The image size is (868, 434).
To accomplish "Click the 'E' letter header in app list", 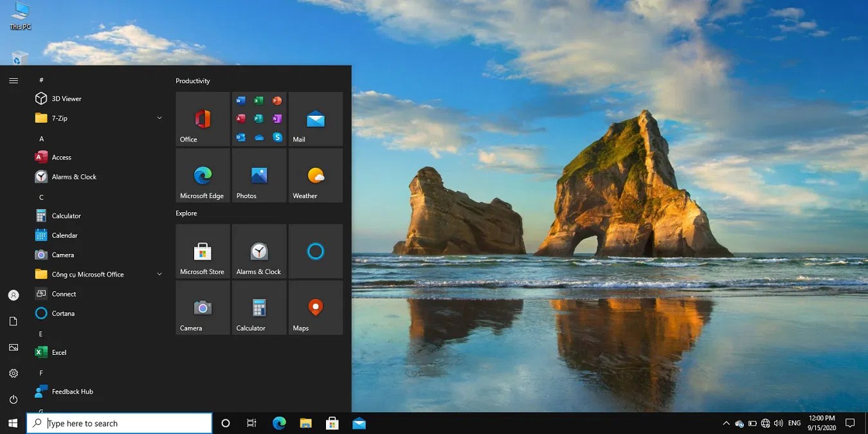I will click(x=41, y=334).
